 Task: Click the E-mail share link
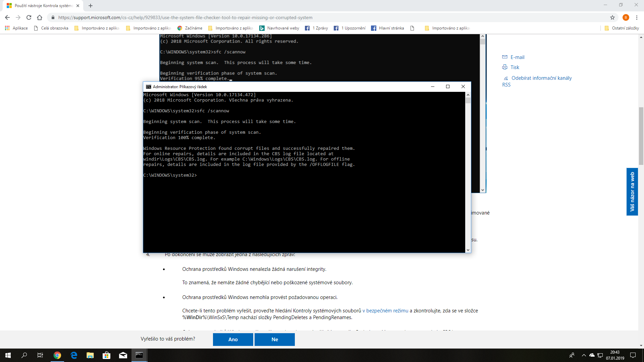tap(517, 57)
